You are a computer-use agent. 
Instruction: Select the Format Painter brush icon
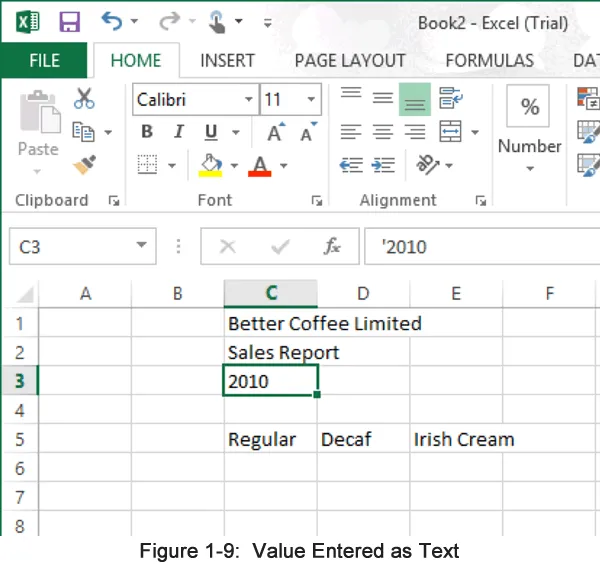84,163
